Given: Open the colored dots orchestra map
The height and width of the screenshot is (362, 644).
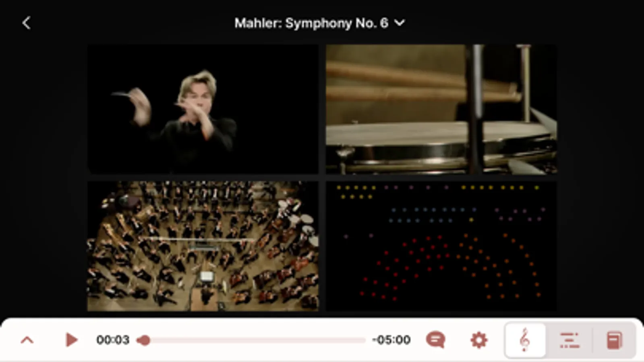Looking at the screenshot, I should tap(441, 246).
